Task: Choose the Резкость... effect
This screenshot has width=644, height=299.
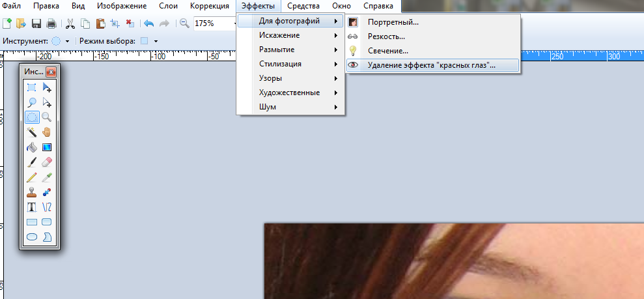Action: pyautogui.click(x=433, y=36)
